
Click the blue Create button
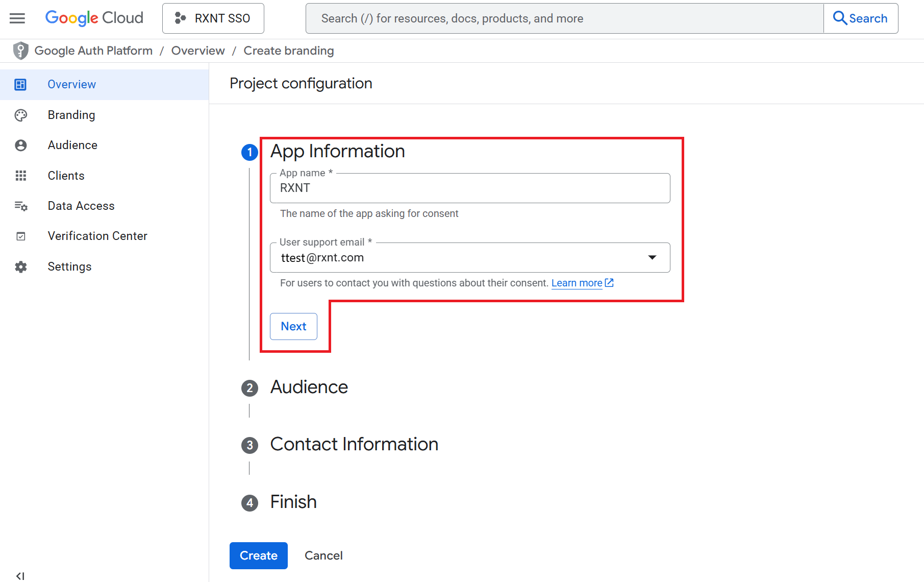[258, 555]
